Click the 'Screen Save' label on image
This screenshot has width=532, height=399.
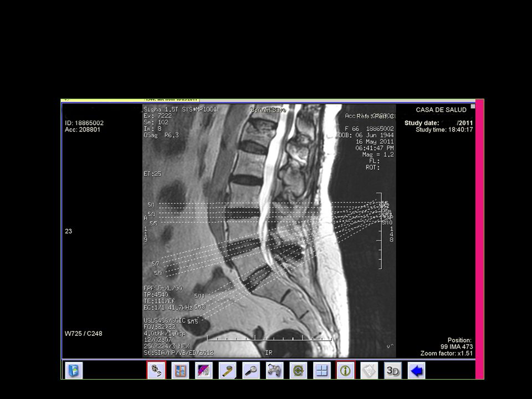pyautogui.click(x=268, y=110)
